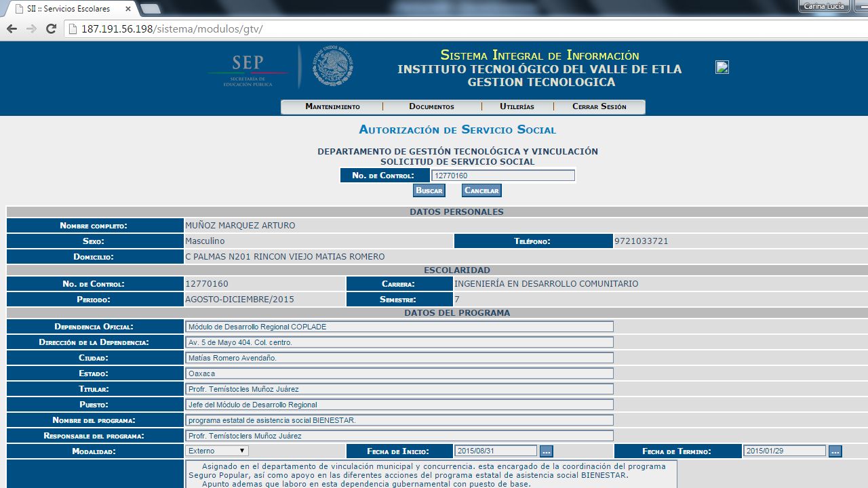Click the No. de Control search field
868x488 pixels.
(x=503, y=176)
